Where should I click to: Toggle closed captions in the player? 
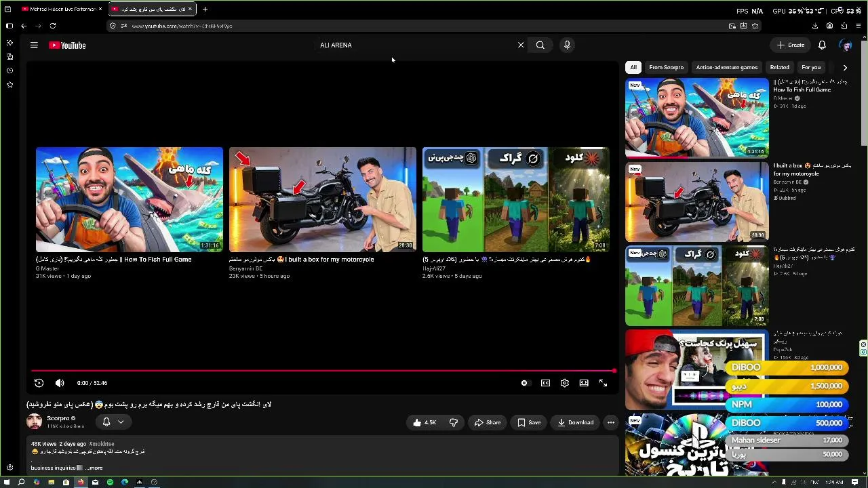point(545,383)
